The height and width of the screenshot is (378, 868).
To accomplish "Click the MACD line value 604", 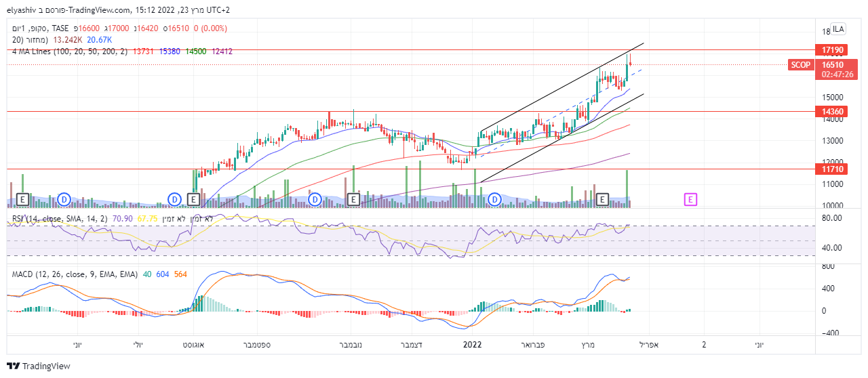I will (x=163, y=274).
